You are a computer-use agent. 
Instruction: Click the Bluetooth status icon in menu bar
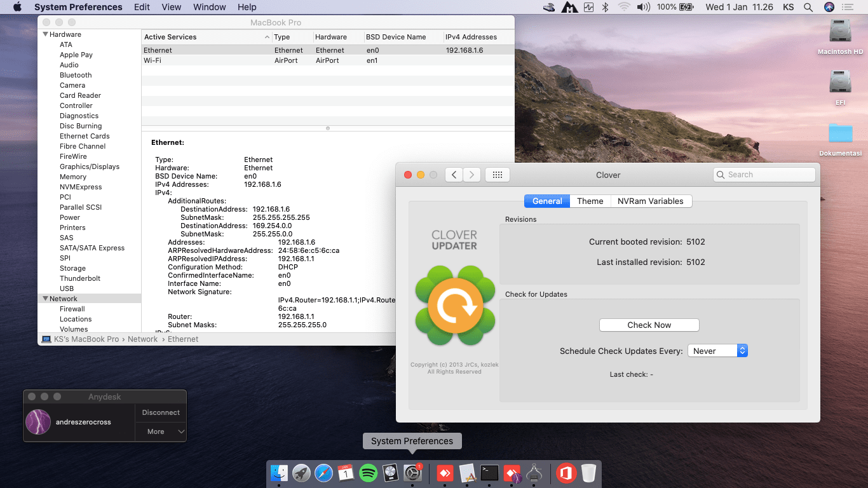pyautogui.click(x=606, y=7)
